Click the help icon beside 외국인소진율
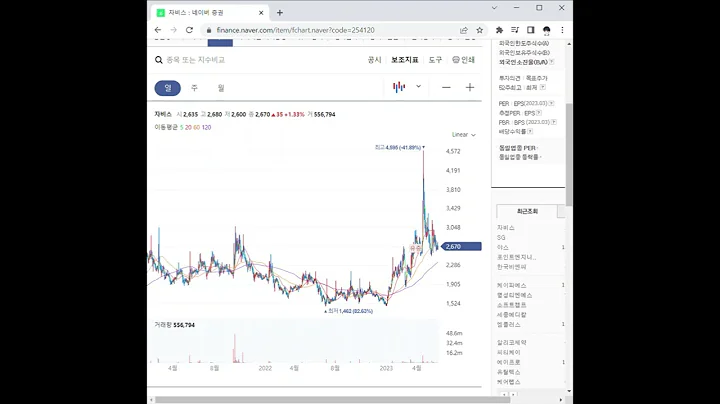 click(551, 62)
